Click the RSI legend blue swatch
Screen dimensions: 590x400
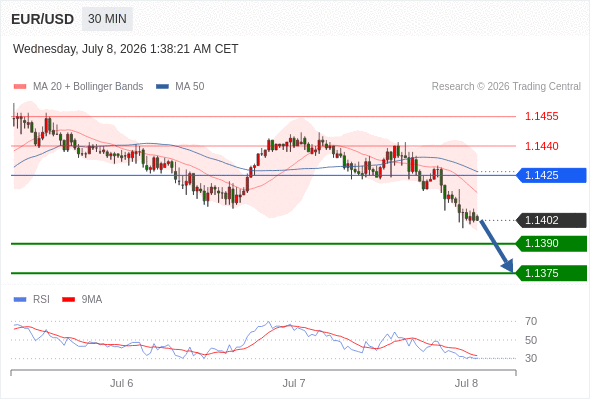(x=20, y=300)
